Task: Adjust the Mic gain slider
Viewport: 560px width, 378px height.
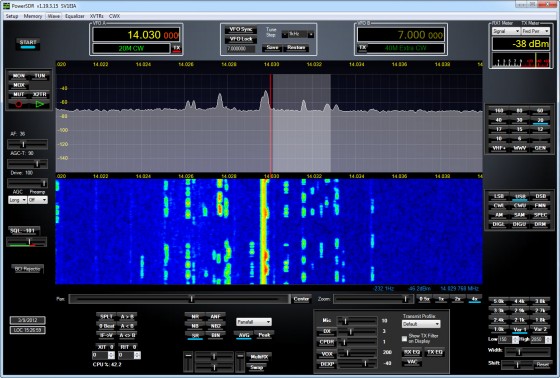Action: coord(358,321)
